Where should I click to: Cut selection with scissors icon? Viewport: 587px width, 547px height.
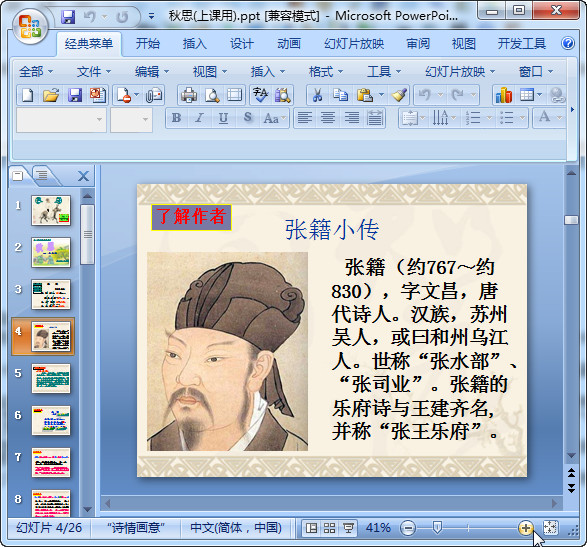pos(317,95)
